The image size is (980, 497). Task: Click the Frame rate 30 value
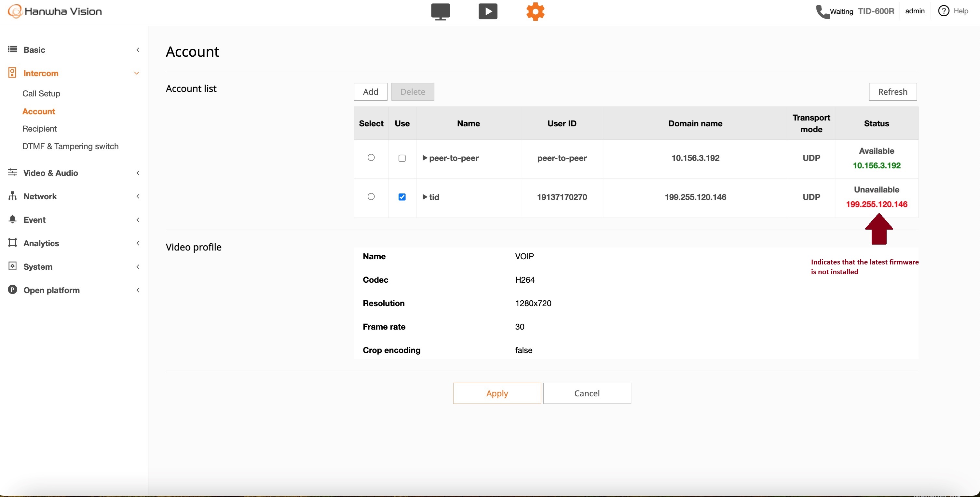[520, 327]
